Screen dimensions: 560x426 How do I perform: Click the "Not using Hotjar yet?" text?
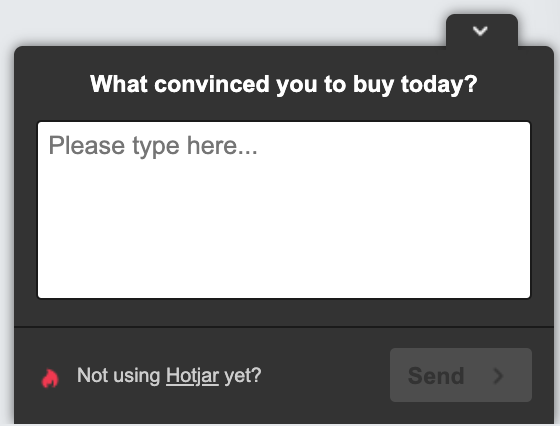(x=169, y=376)
